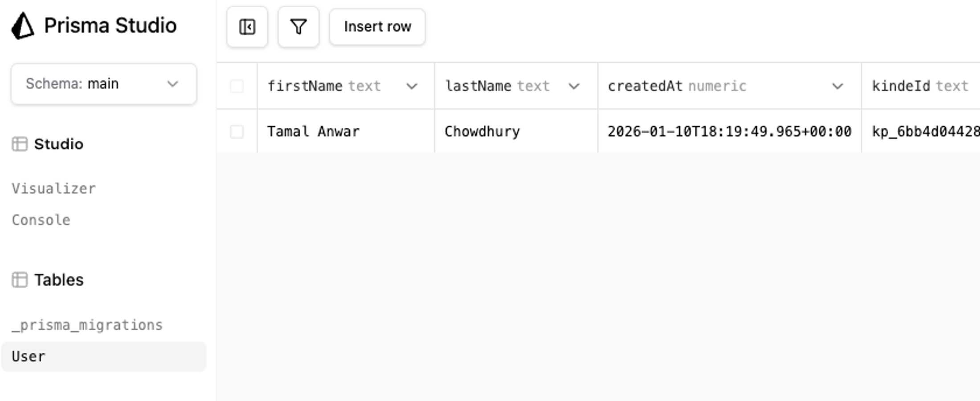980x401 pixels.
Task: Click the Prisma Studio title
Action: tap(110, 25)
